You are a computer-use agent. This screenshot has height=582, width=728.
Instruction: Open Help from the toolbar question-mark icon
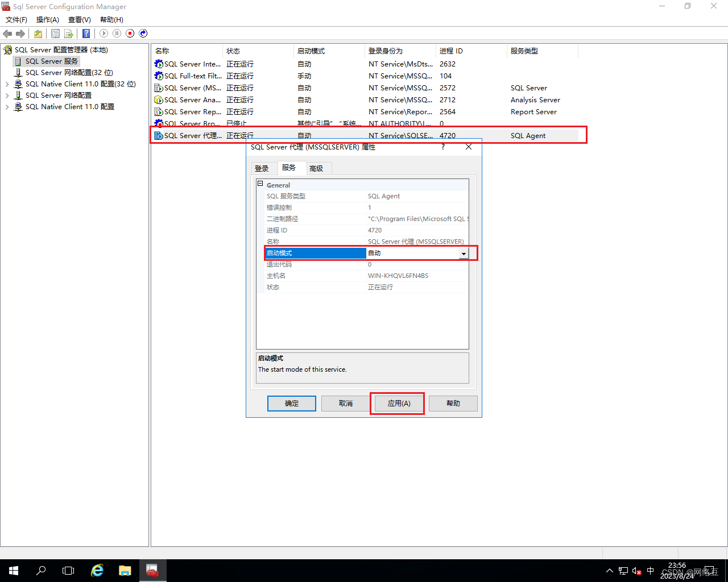86,34
